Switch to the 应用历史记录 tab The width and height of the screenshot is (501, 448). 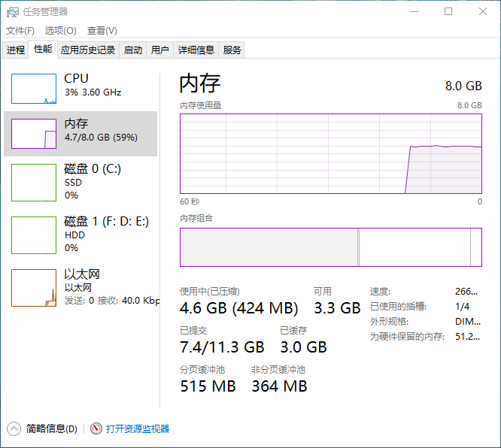(88, 50)
